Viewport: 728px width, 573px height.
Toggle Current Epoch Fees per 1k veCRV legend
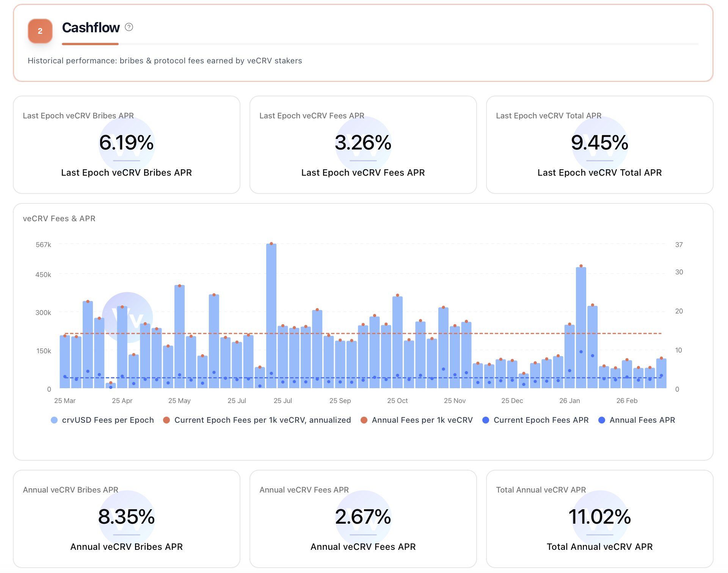262,420
